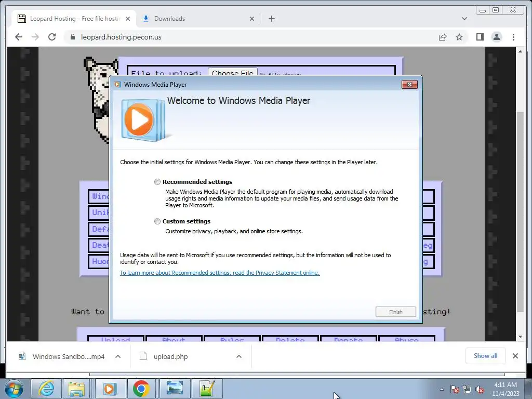Screen dimensions: 532x399
Task: Expand Chrome tab search chevron
Action: pyautogui.click(x=464, y=19)
